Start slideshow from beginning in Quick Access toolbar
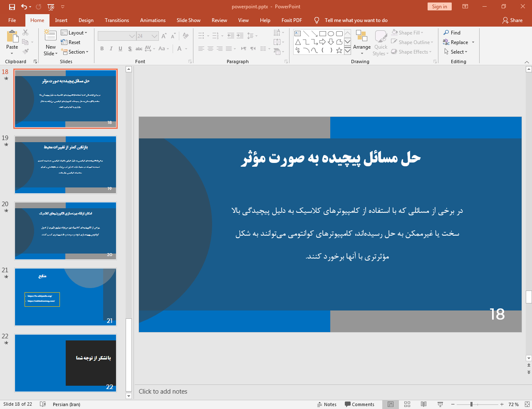This screenshot has height=409, width=532. (x=51, y=7)
